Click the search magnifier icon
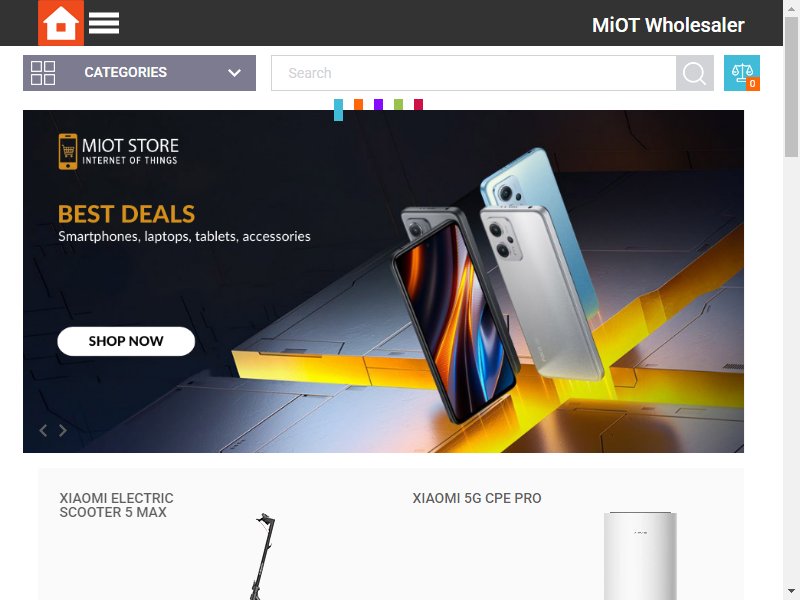This screenshot has height=600, width=800. [694, 73]
